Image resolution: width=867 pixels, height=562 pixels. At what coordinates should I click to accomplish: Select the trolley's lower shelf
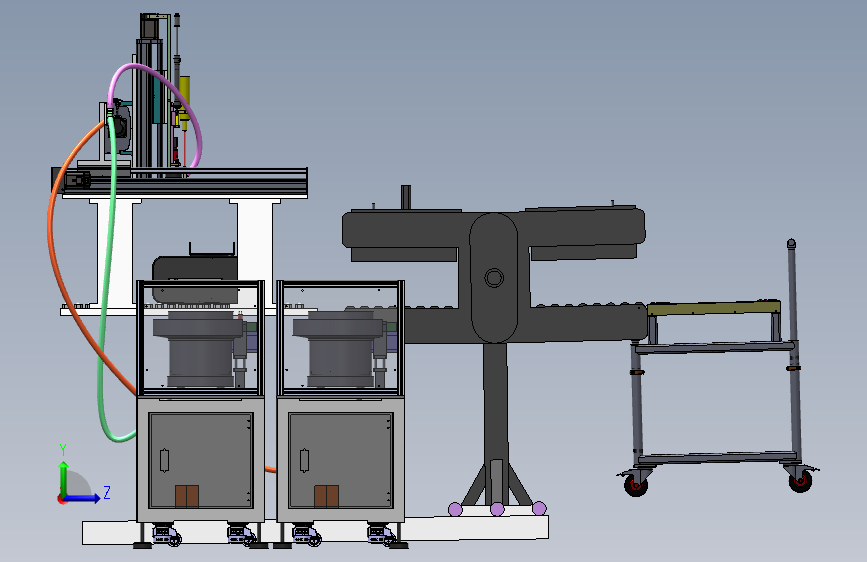[717, 457]
